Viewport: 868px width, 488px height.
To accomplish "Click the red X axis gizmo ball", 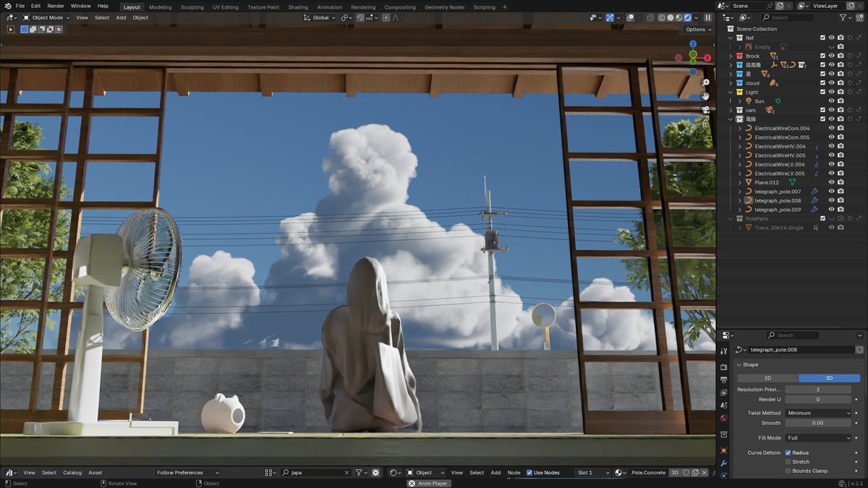I will tap(707, 58).
